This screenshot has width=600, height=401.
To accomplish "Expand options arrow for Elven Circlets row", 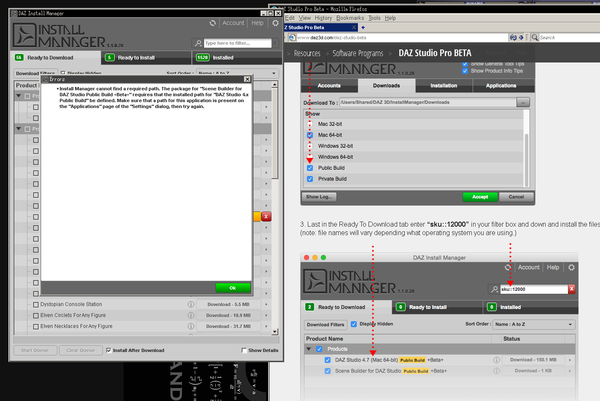I will (266, 316).
